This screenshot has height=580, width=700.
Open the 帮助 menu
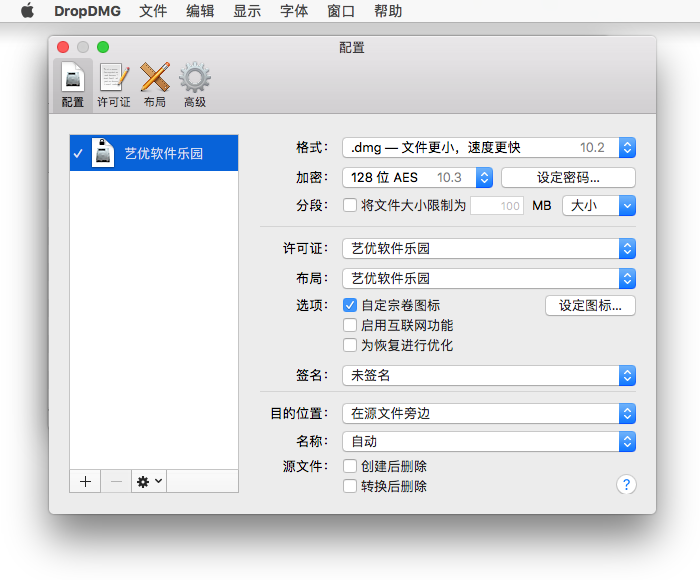[x=388, y=11]
